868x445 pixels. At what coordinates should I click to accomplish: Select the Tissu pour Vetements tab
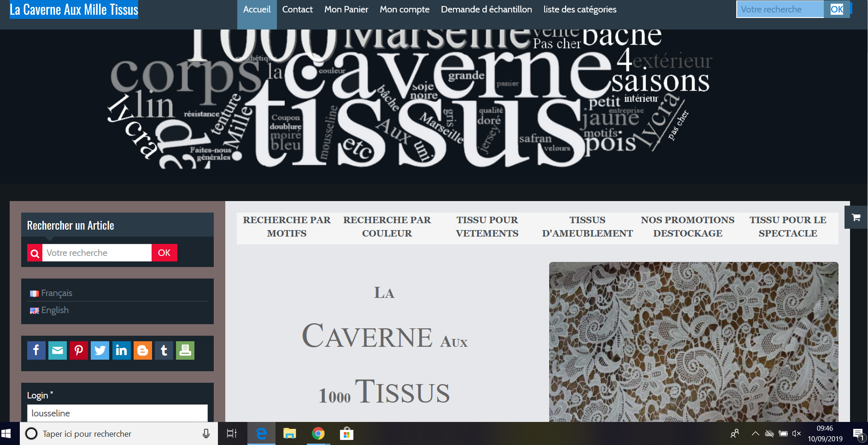(487, 226)
